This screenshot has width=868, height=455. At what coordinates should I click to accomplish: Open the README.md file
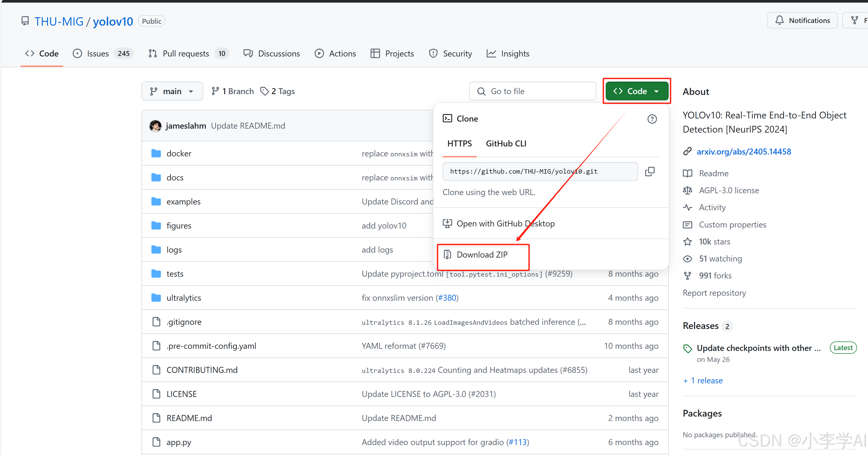(x=189, y=418)
